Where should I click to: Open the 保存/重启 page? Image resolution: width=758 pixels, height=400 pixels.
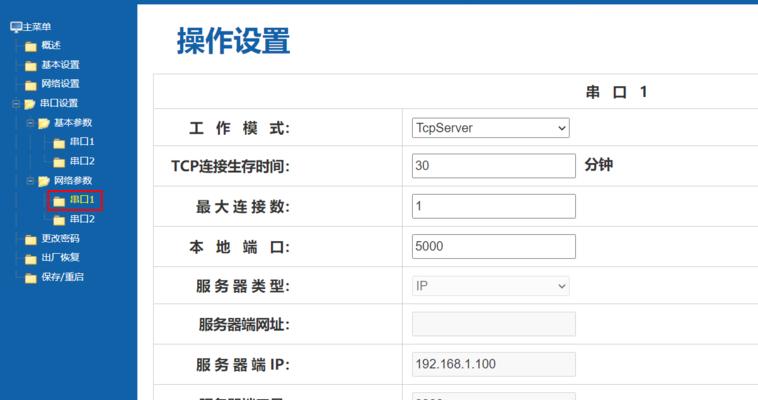(62, 277)
